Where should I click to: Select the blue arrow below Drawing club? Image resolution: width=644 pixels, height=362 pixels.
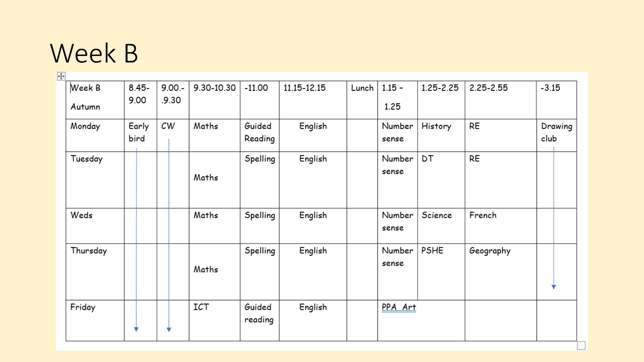click(554, 219)
